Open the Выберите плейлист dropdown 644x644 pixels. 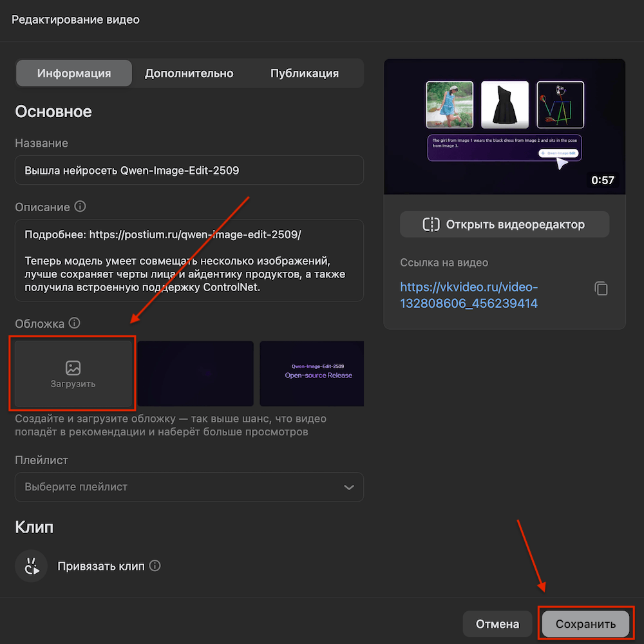click(189, 487)
